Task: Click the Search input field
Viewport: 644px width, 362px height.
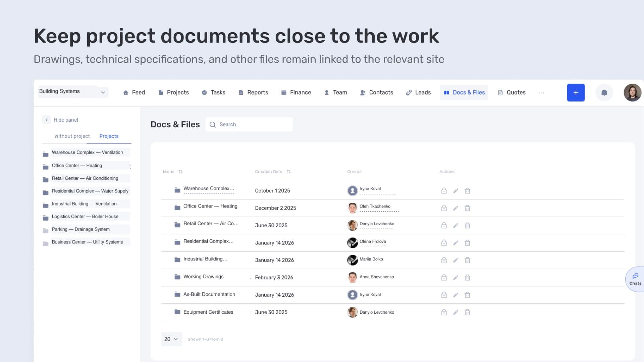Action: click(249, 124)
